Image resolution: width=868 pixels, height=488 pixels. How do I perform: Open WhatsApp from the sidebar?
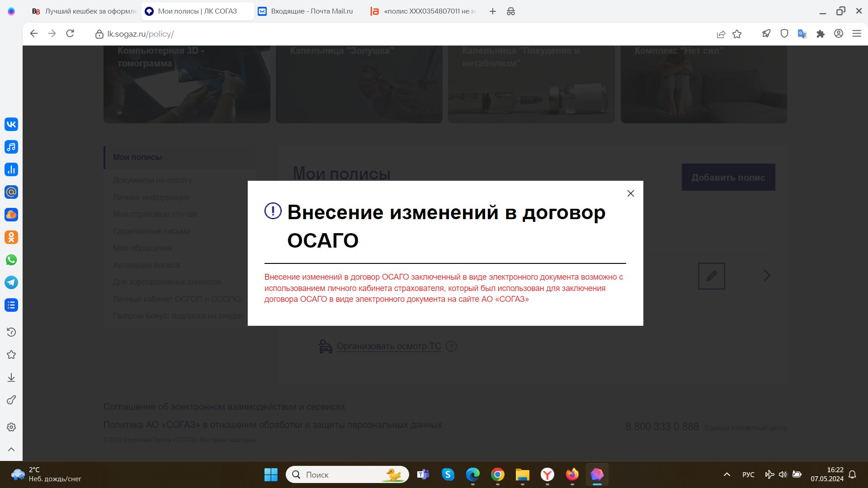(x=11, y=260)
